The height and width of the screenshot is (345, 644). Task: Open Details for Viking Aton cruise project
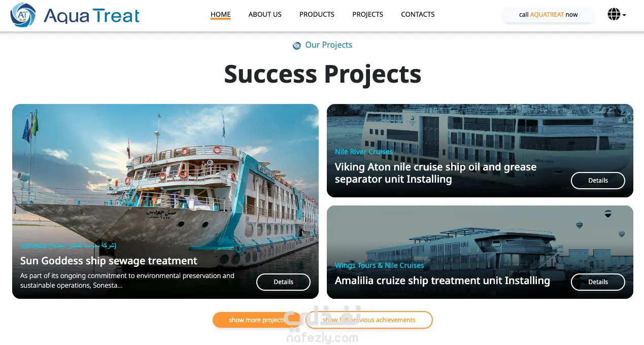coord(598,181)
